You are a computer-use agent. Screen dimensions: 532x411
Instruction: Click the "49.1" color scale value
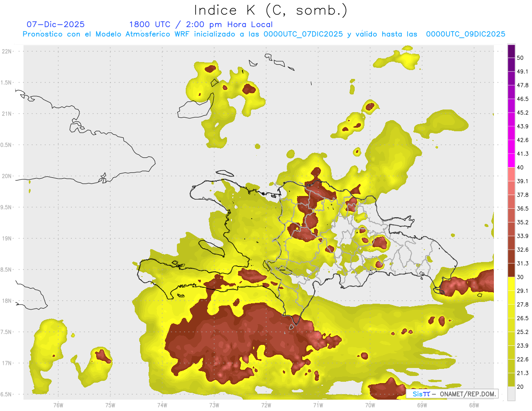click(x=523, y=71)
